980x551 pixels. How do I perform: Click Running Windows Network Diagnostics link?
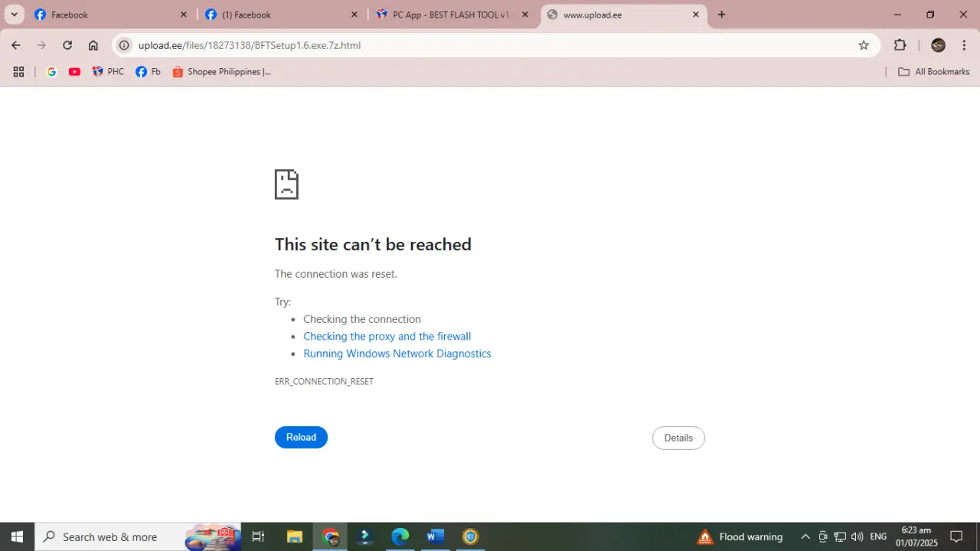tap(397, 354)
